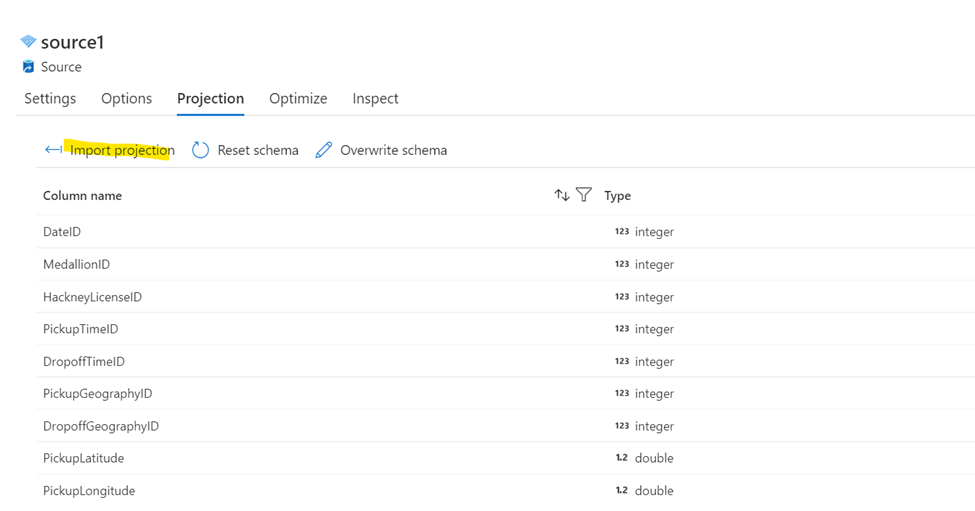The height and width of the screenshot is (511, 975).
Task: Click the Source label under the title
Action: (x=61, y=67)
